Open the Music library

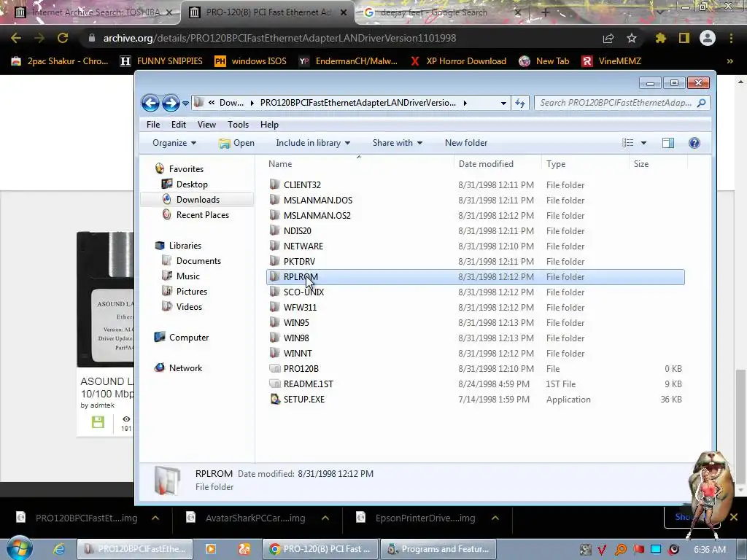[x=187, y=276]
